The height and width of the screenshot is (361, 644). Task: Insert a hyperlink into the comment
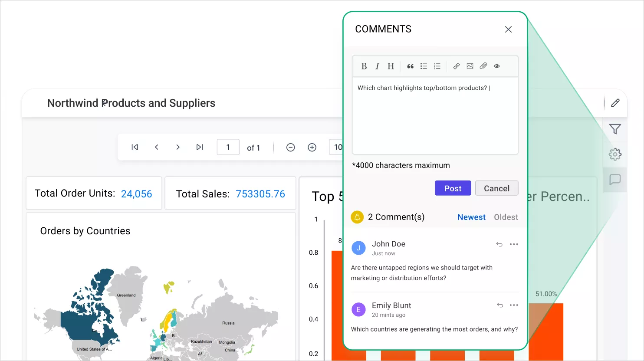(x=456, y=66)
